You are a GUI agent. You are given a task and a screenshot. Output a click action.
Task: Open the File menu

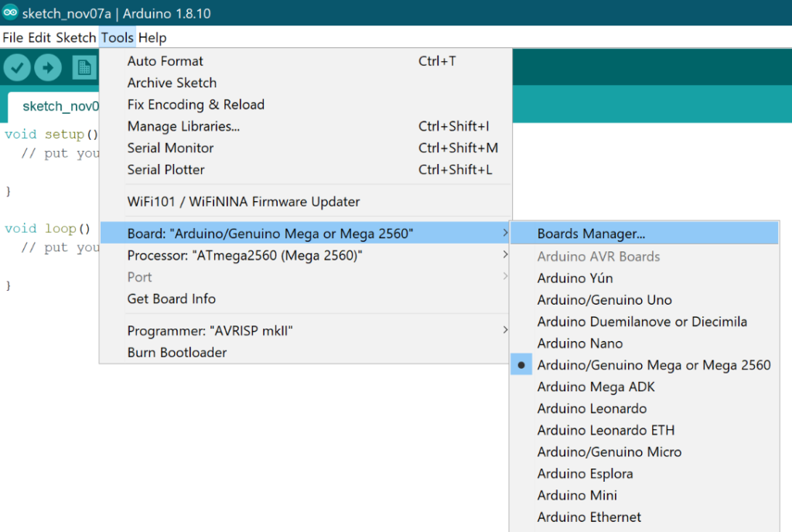(12, 38)
